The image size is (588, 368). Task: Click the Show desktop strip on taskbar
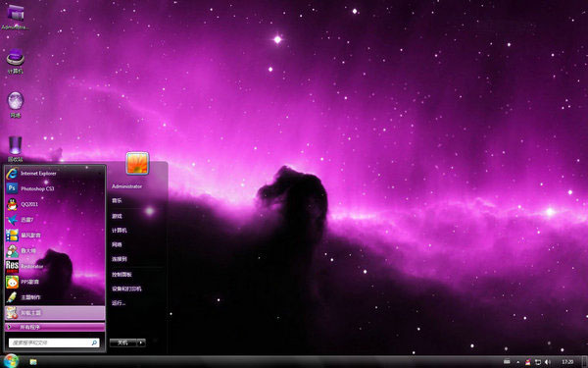[x=584, y=362]
